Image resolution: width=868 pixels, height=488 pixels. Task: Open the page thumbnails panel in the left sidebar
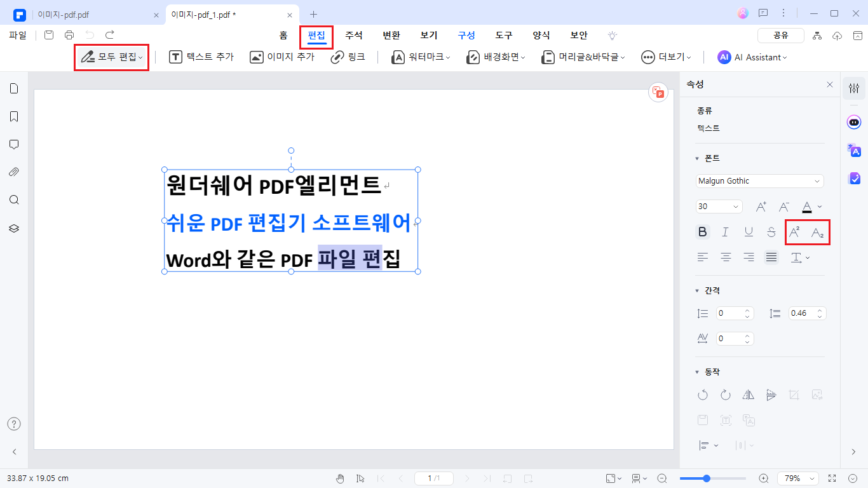14,88
